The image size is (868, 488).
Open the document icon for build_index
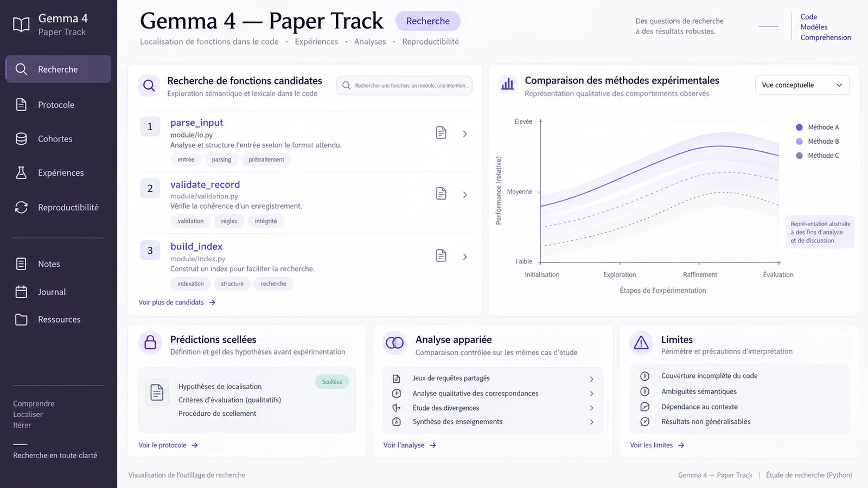[x=441, y=255]
